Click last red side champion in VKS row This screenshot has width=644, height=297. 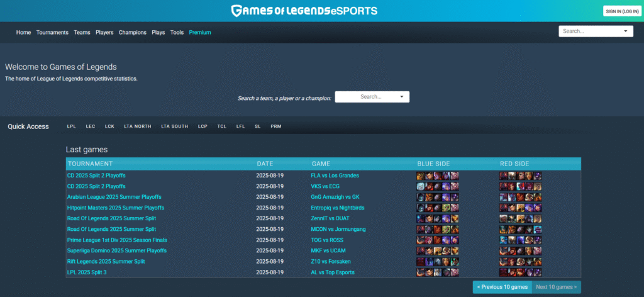537,186
